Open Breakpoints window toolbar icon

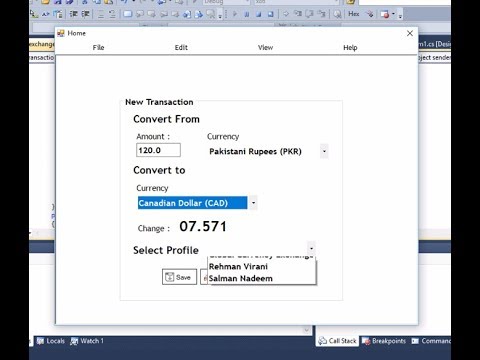click(x=385, y=14)
